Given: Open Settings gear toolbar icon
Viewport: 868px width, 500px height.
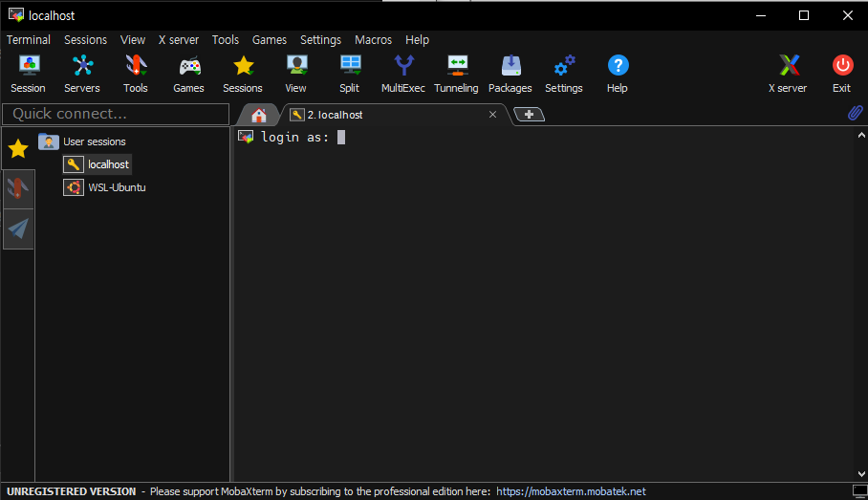Looking at the screenshot, I should tap(564, 74).
